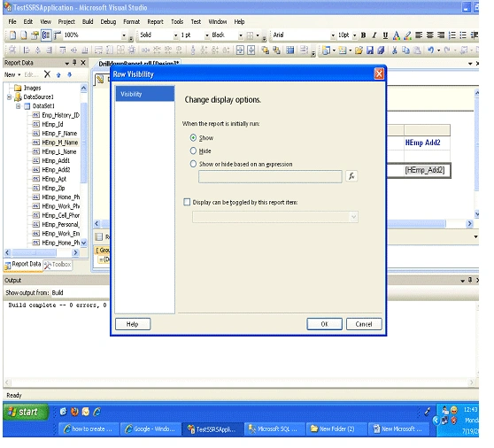Select HEmp_Zip field in tree

coord(53,188)
